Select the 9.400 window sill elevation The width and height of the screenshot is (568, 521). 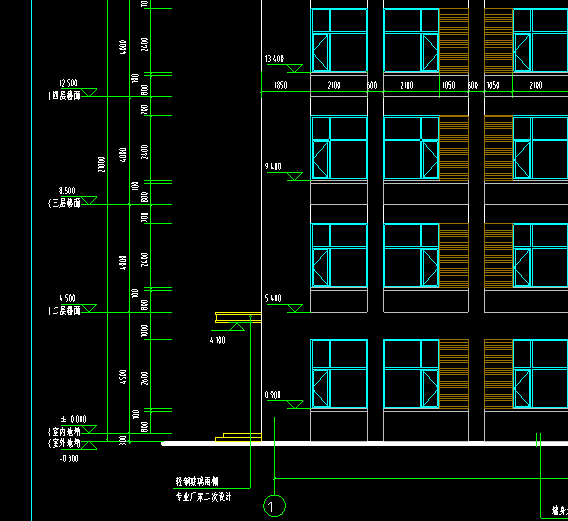(x=273, y=166)
